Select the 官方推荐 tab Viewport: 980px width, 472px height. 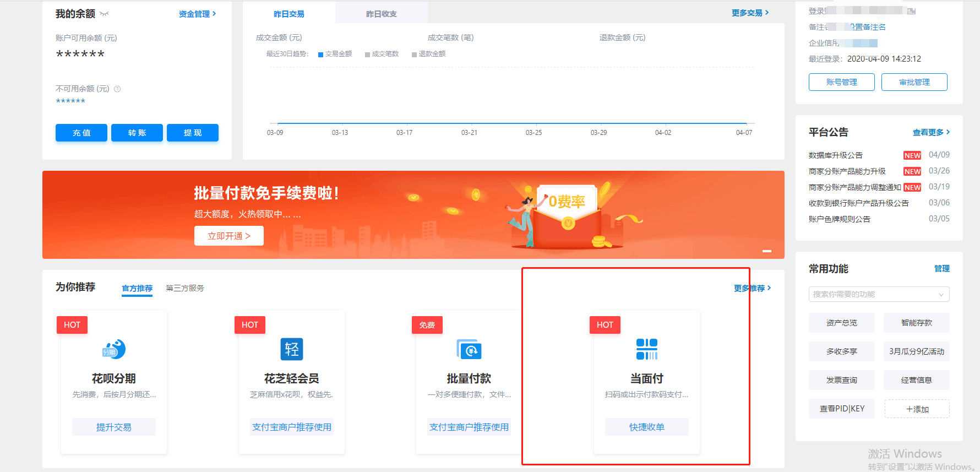pyautogui.click(x=137, y=288)
